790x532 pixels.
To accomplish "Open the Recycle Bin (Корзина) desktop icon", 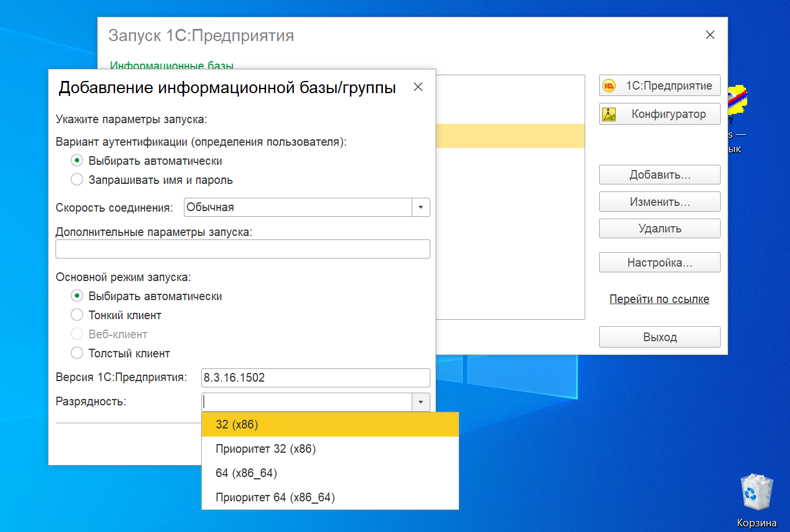I will (x=756, y=501).
